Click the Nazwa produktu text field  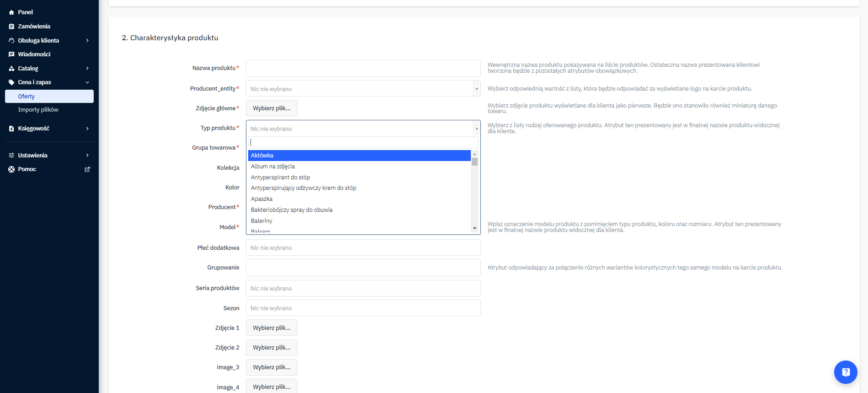tap(363, 68)
